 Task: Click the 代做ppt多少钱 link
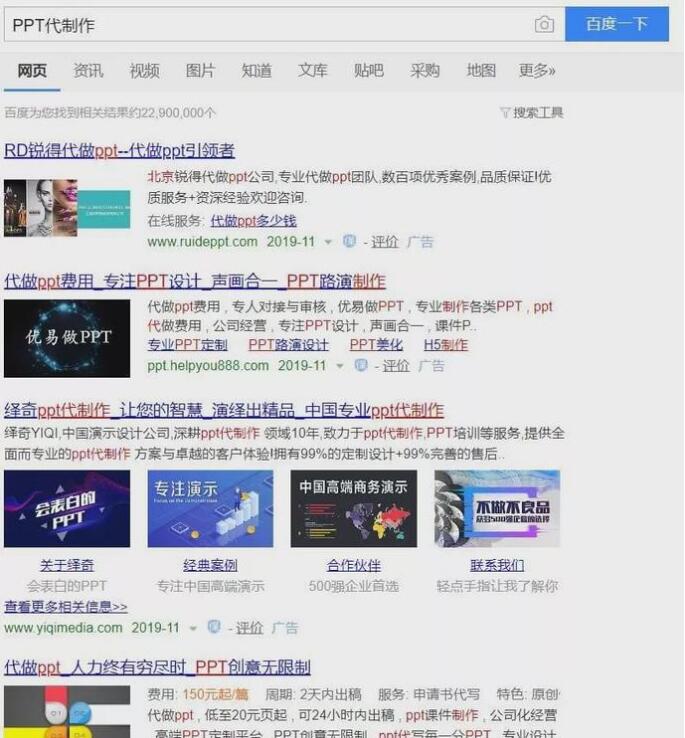click(x=253, y=221)
